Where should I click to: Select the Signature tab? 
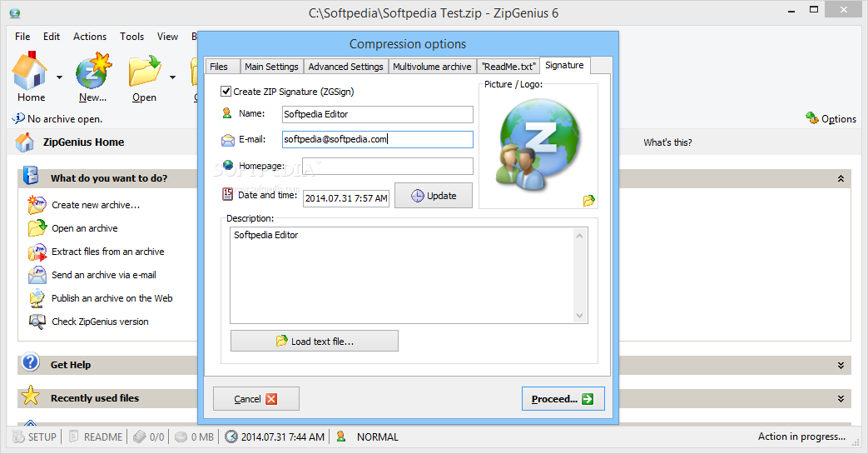(564, 65)
